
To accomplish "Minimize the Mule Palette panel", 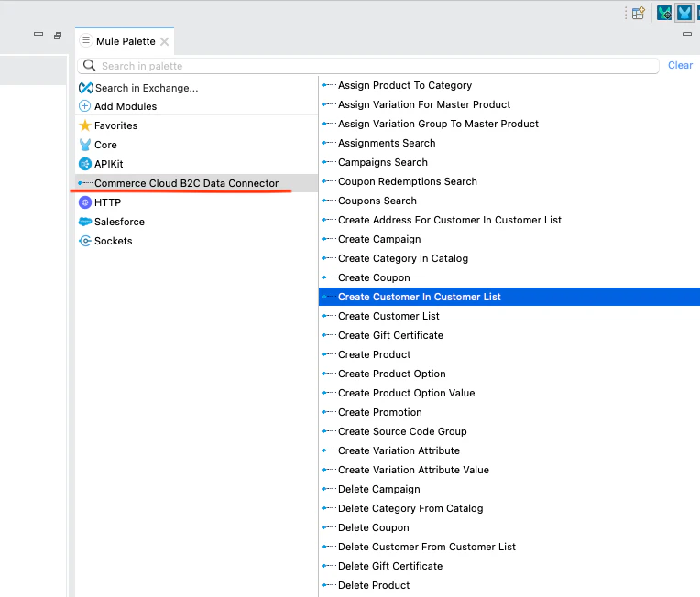I will [x=687, y=34].
